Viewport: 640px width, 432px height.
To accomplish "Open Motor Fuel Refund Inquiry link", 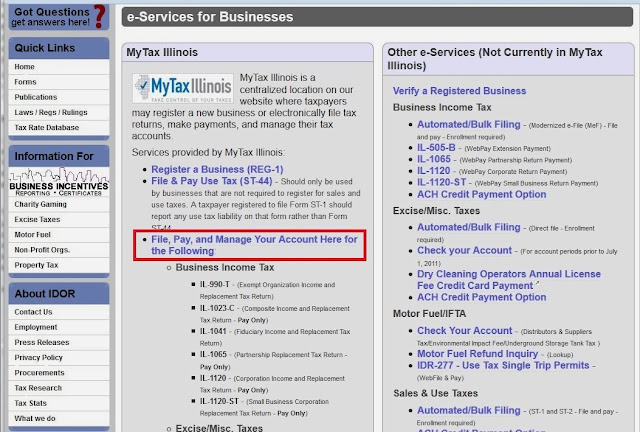I will (477, 354).
